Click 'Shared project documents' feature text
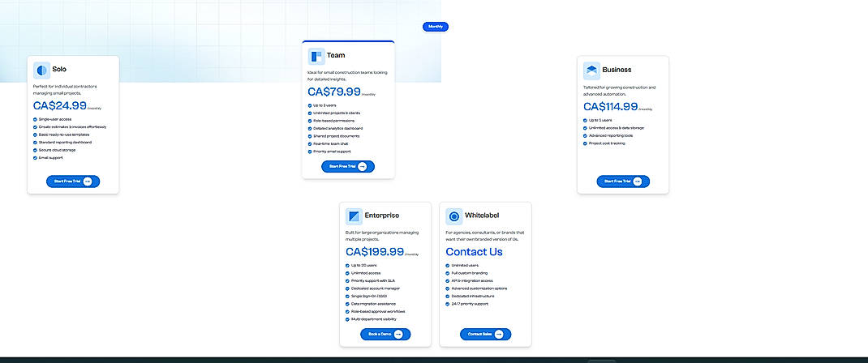868x363 pixels. pos(337,136)
